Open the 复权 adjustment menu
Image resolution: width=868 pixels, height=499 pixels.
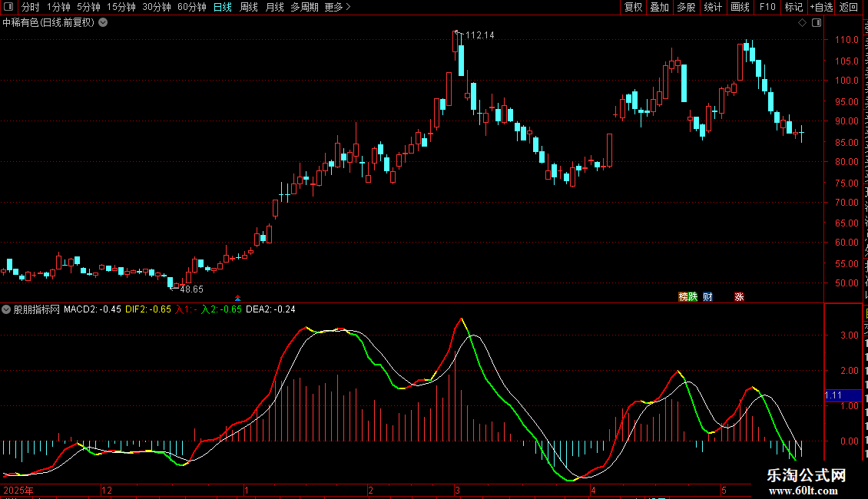click(x=633, y=7)
